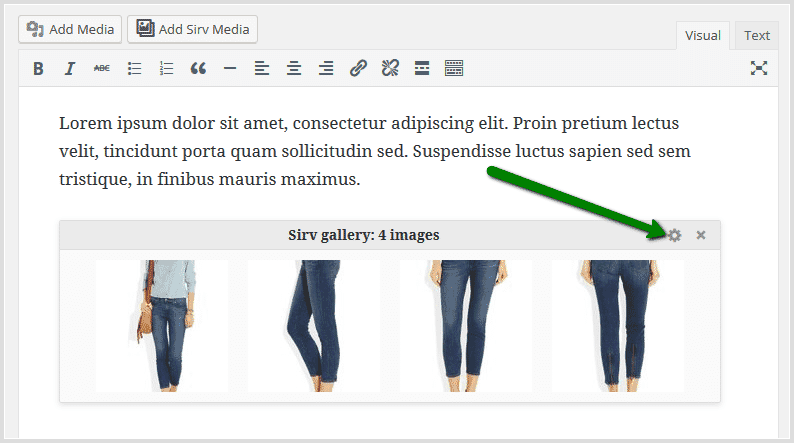
Task: Align text center
Action: pyautogui.click(x=294, y=68)
